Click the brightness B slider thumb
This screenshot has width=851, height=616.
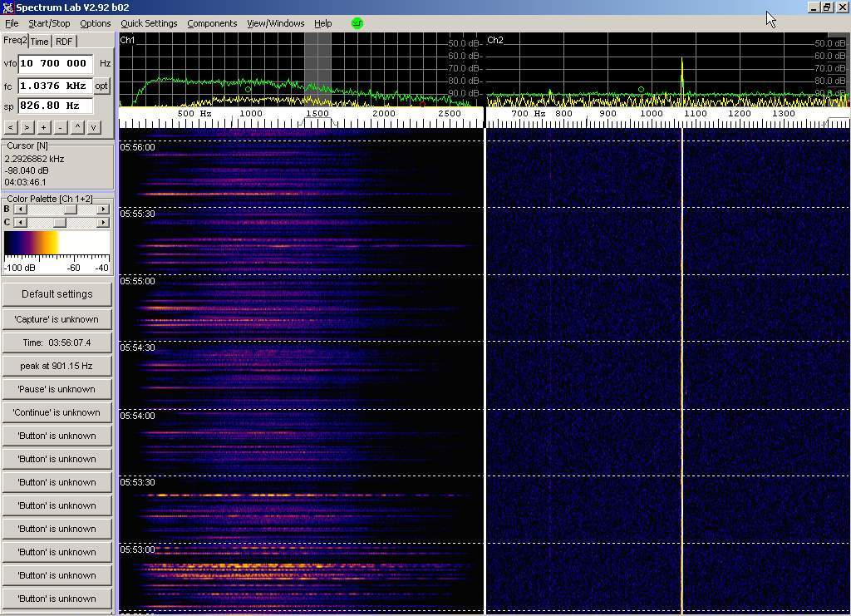[71, 209]
